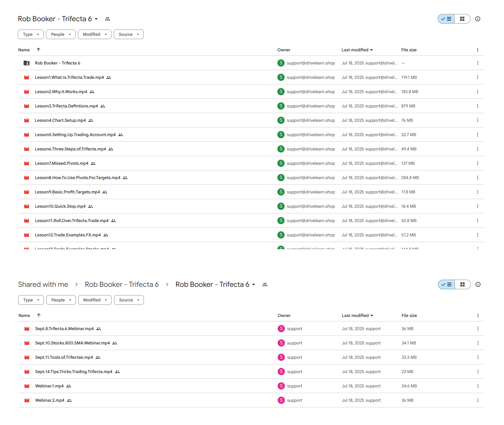Expand the current folder breadcrumb dropdown in the bottom panel

253,284
